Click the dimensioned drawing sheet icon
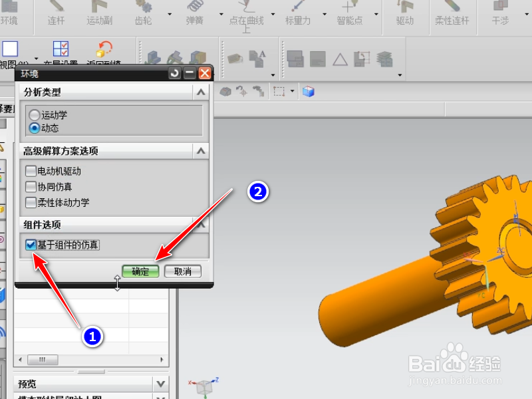The image size is (532, 399). 362,59
